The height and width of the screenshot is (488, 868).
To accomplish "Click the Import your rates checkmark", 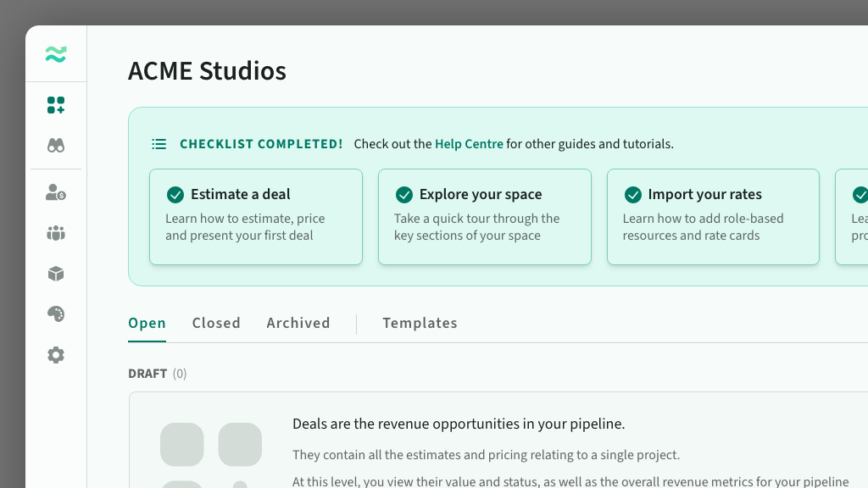I will point(633,195).
